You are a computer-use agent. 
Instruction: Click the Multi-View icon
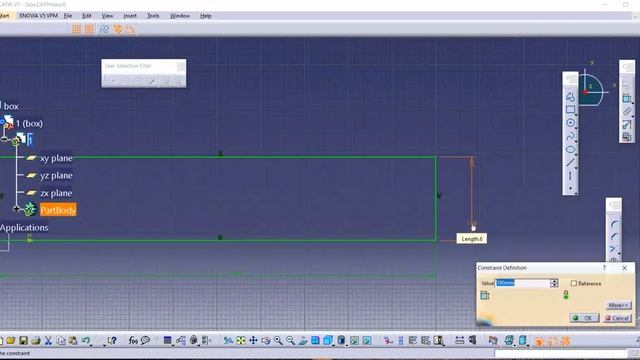pyautogui.click(x=315, y=340)
